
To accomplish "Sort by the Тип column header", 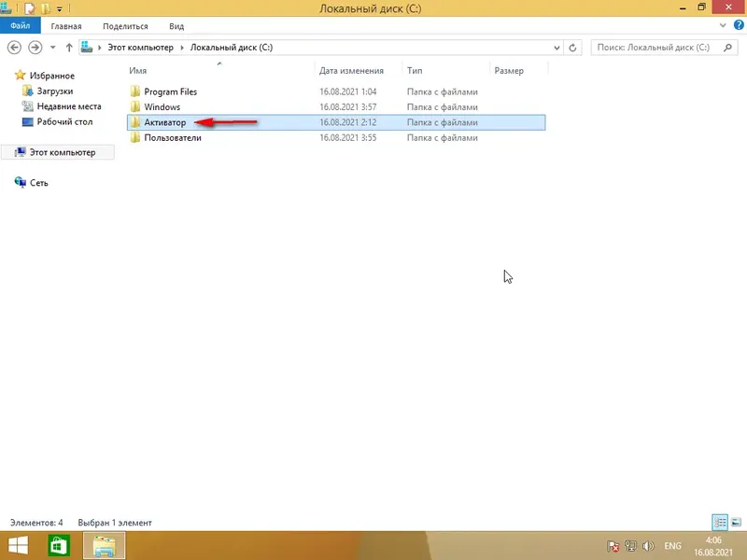I will 415,71.
